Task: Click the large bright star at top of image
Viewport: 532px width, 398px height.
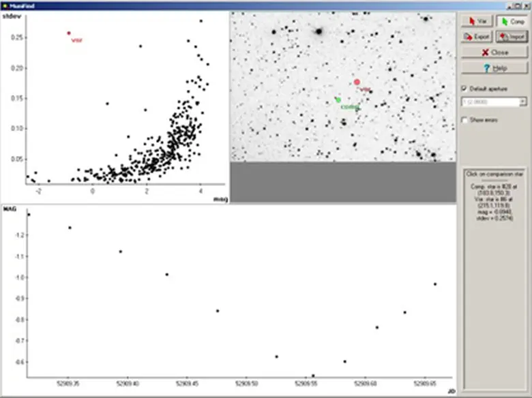Action: click(x=318, y=31)
